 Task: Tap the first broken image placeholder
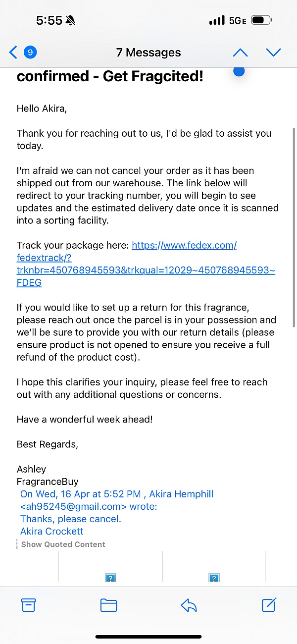(110, 578)
